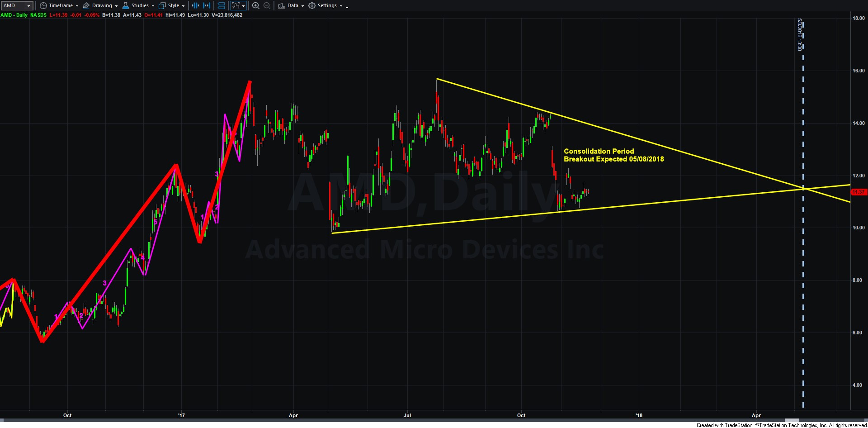Click the ask A=11.43 value

click(x=132, y=15)
